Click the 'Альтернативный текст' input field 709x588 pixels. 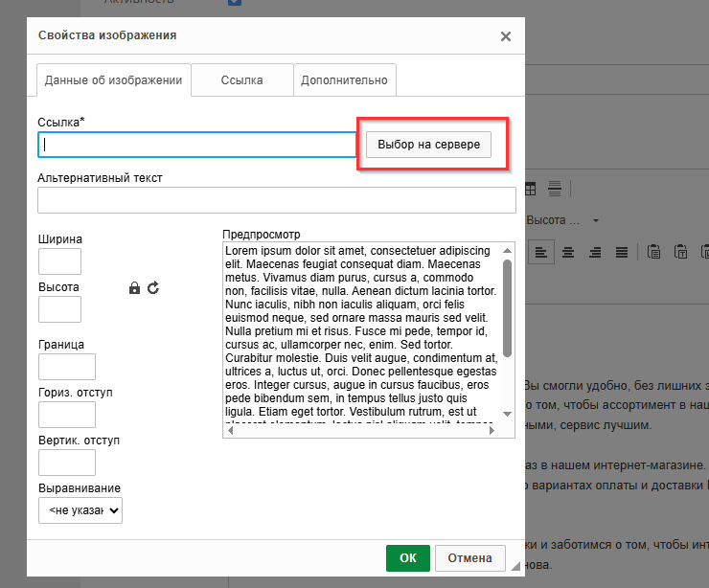pyautogui.click(x=276, y=200)
